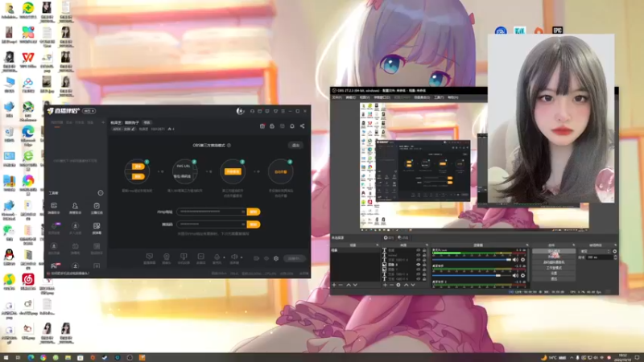Click the user avatar in streaming companion title bar

(x=240, y=111)
